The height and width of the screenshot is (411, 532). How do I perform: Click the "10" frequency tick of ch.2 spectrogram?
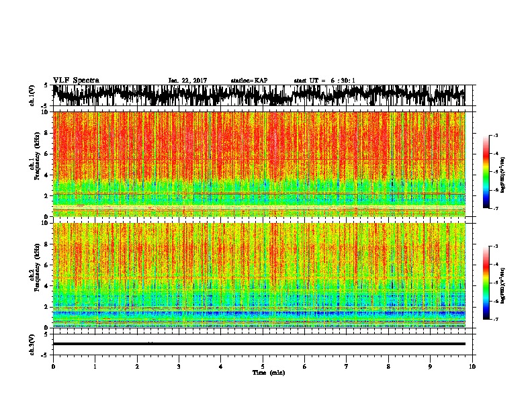click(x=46, y=223)
